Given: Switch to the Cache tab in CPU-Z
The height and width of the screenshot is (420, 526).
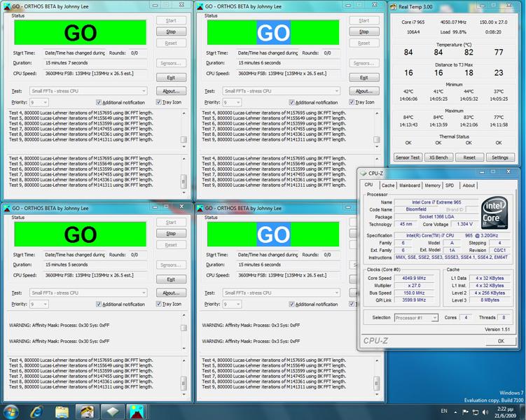Looking at the screenshot, I should pyautogui.click(x=388, y=185).
